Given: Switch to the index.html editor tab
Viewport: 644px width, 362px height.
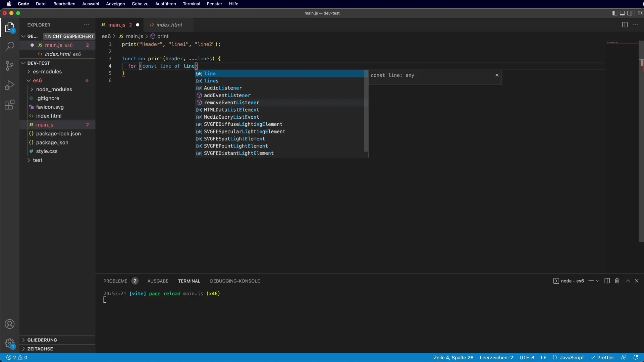Looking at the screenshot, I should (169, 25).
